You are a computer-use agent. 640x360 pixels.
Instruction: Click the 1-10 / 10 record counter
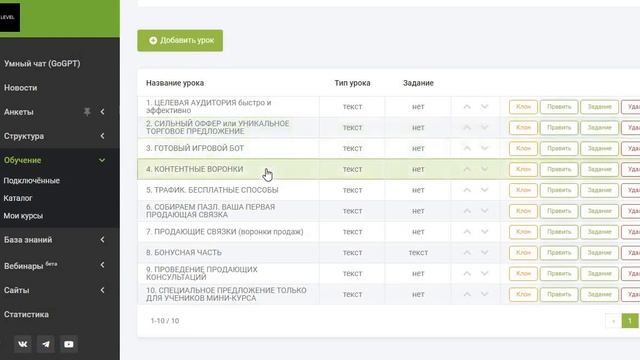(165, 321)
